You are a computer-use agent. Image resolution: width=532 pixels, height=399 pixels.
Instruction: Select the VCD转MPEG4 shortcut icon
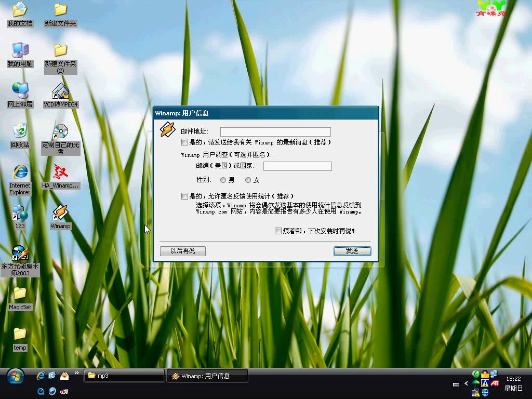[61, 96]
